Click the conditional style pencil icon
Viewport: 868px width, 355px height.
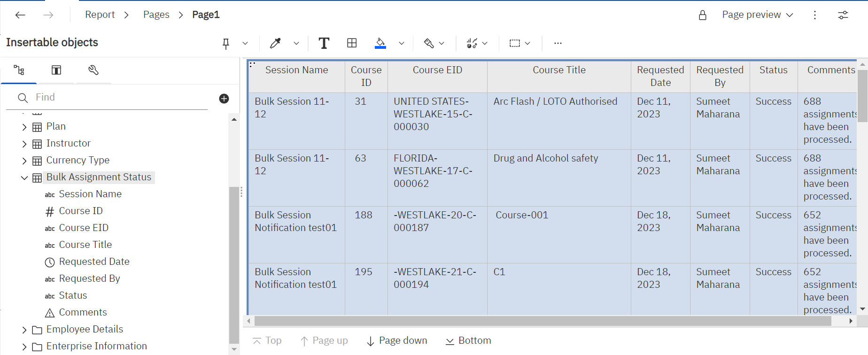[429, 43]
